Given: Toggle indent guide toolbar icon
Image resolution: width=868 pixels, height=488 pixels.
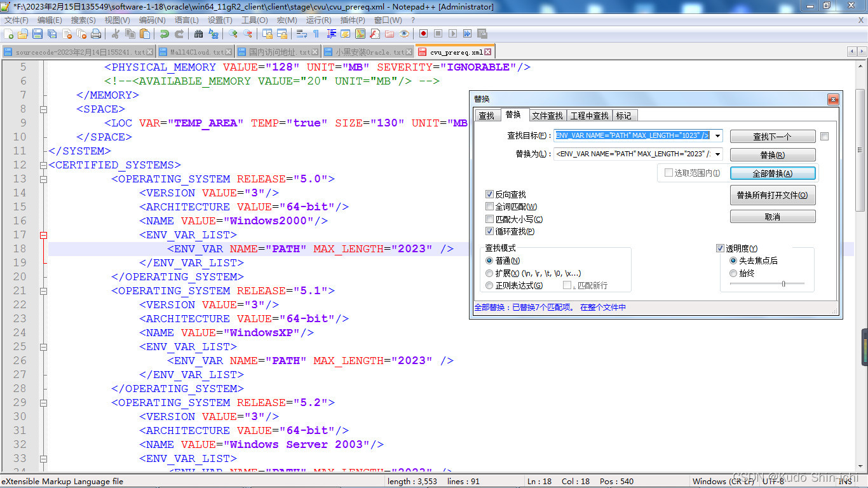Looking at the screenshot, I should point(331,34).
